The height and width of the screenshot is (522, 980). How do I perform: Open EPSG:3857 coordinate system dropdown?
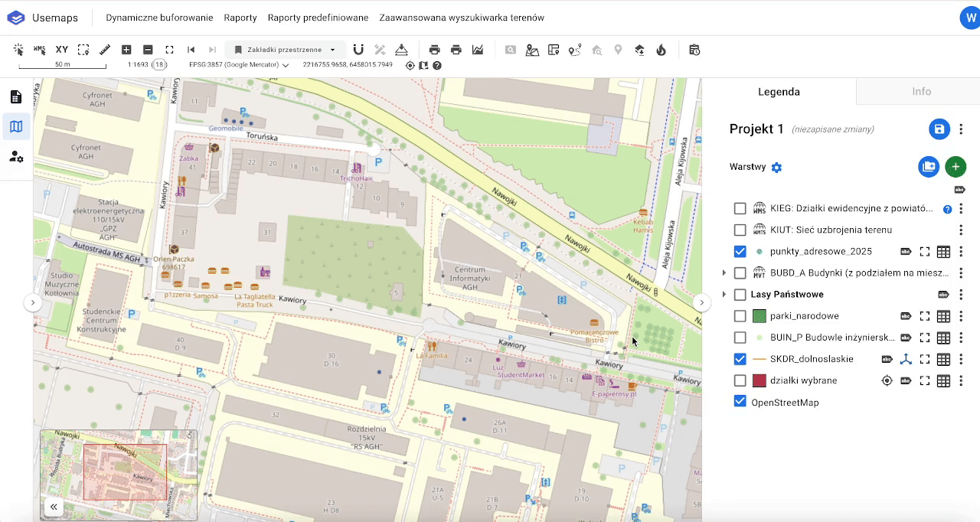[x=238, y=65]
